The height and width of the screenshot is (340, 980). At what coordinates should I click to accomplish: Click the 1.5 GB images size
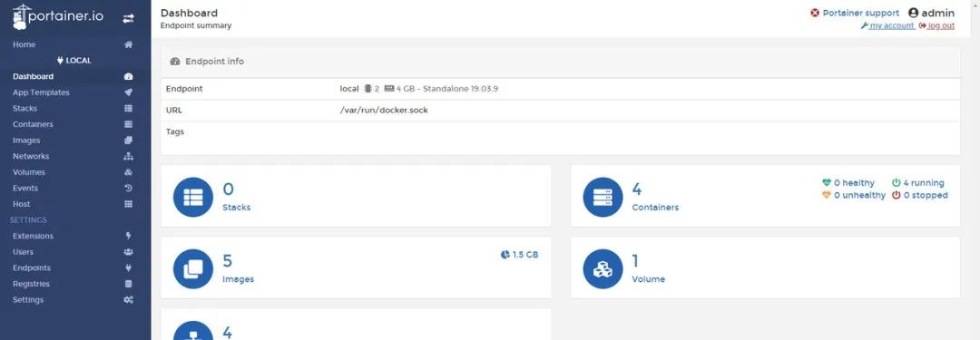click(x=519, y=255)
